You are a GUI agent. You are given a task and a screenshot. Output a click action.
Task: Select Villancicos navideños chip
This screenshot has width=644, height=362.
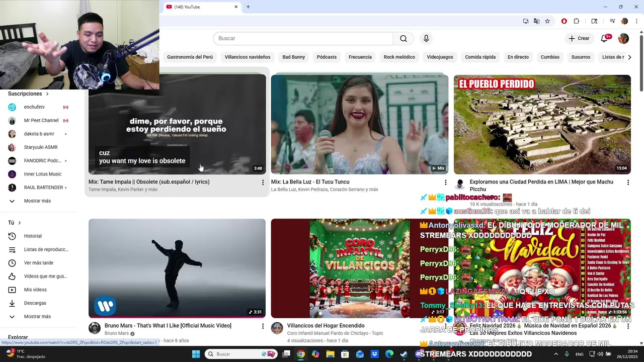click(x=248, y=57)
